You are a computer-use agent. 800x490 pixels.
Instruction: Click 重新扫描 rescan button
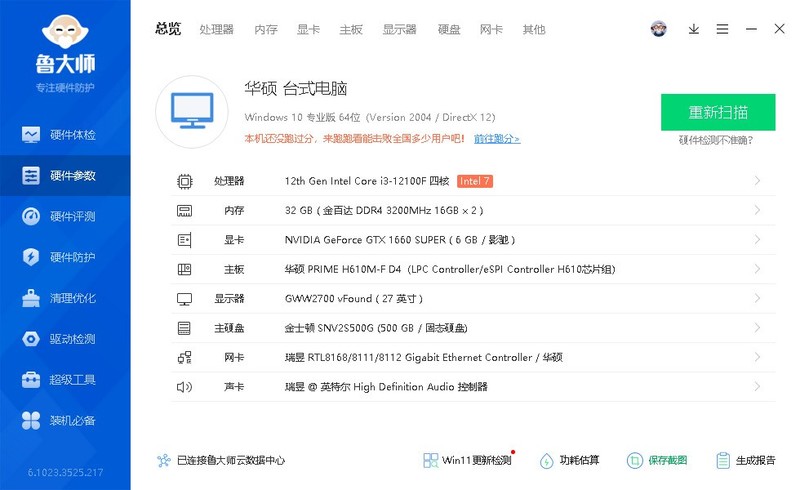pyautogui.click(x=718, y=112)
